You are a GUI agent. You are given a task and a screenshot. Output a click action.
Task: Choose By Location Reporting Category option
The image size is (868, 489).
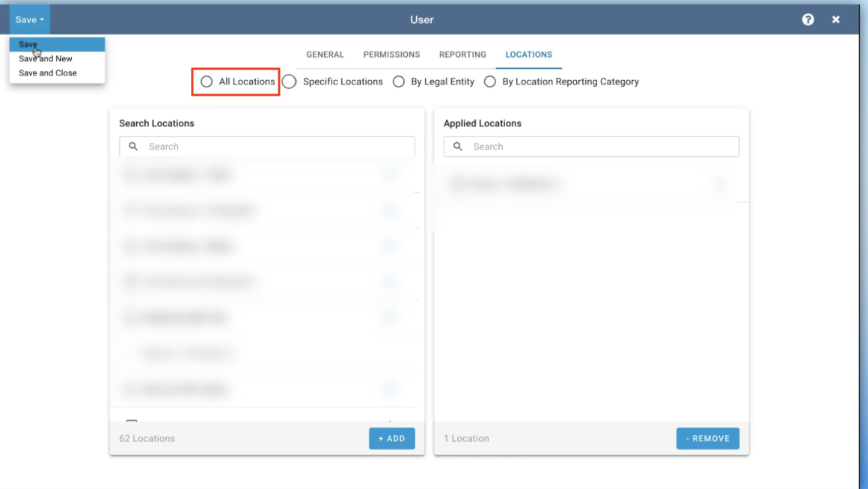point(490,81)
